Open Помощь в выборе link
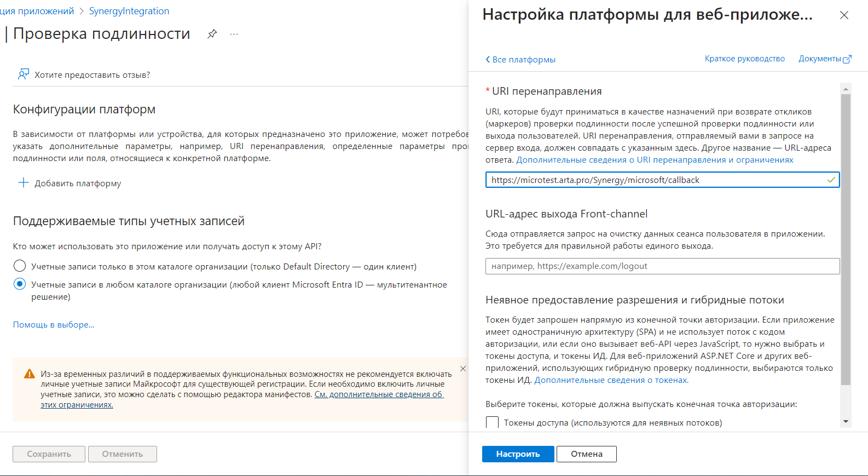Screen dimensions: 868x476 click(54, 325)
